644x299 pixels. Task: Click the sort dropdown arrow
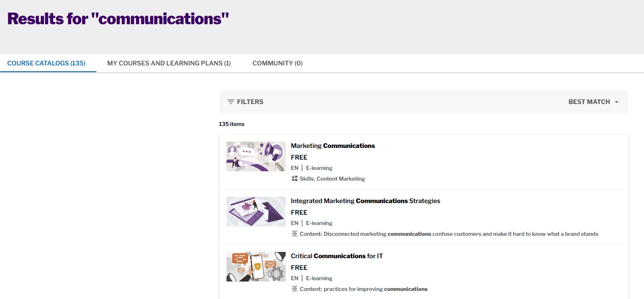tap(617, 102)
